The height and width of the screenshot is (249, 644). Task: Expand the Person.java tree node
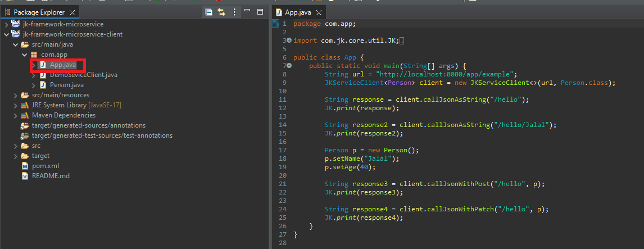(34, 85)
